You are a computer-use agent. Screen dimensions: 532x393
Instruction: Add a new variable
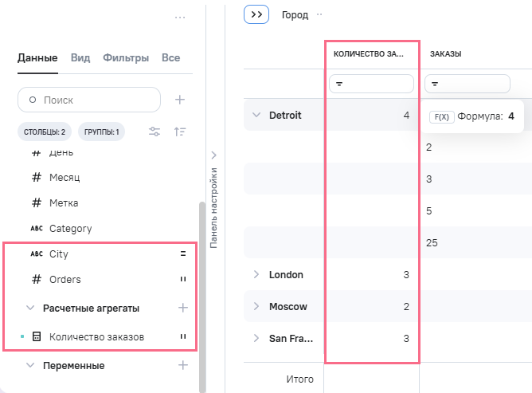point(182,365)
